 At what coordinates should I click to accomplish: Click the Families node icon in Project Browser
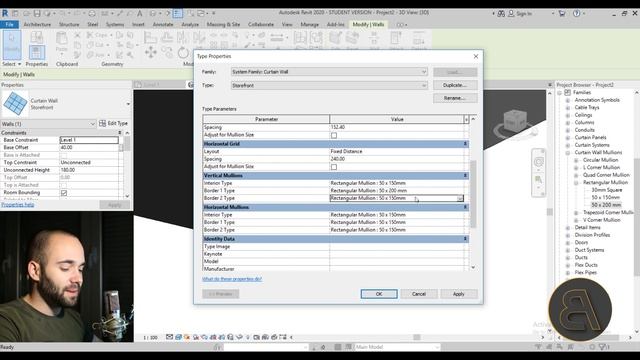coord(567,93)
